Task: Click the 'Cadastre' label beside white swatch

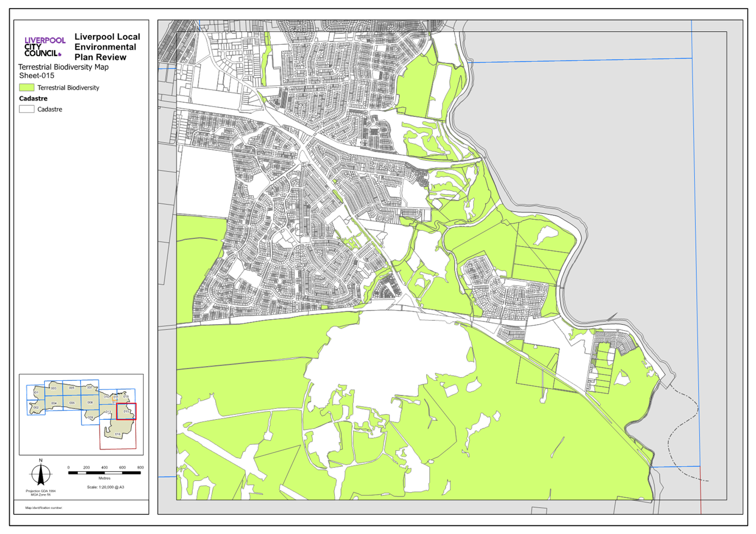Action: pos(50,109)
